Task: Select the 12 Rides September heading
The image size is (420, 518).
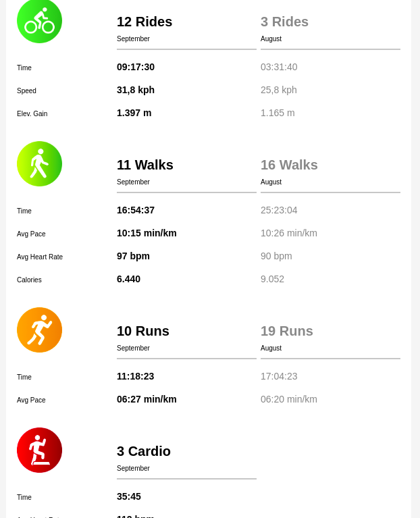Action: tap(145, 22)
